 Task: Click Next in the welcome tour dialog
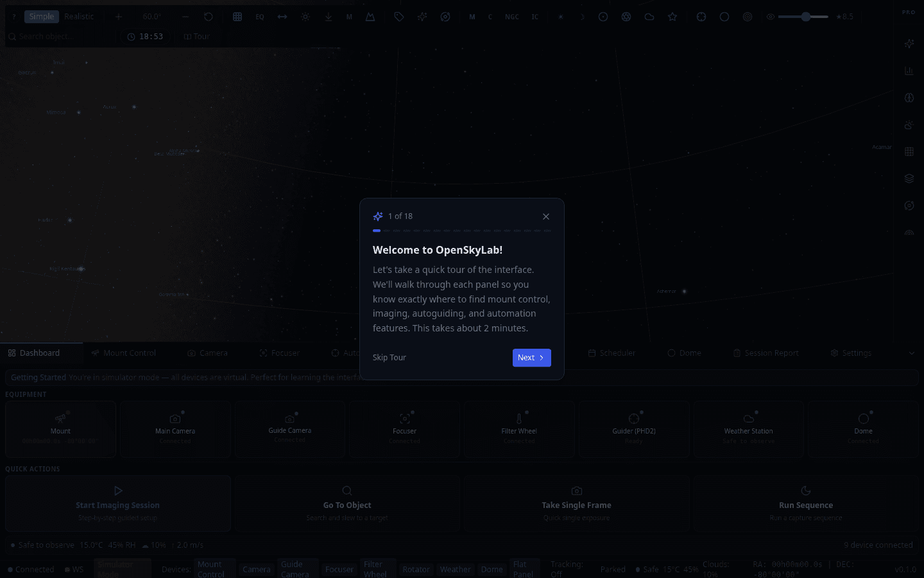(x=531, y=358)
